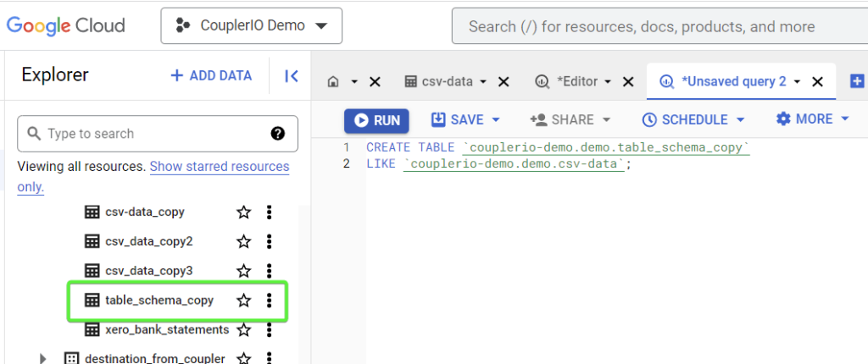Click the table_schema_copy table path in query
868x364 pixels.
(605, 147)
